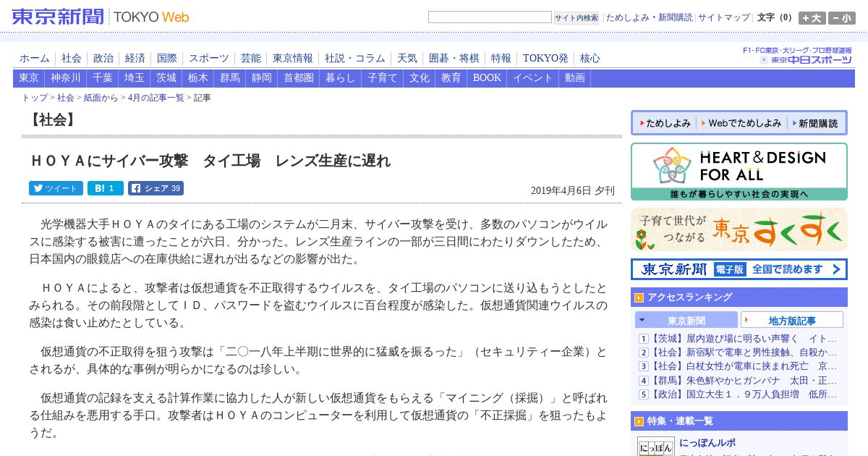Select 東京 in regional navigation bar
This screenshot has height=456, width=868.
tap(29, 78)
